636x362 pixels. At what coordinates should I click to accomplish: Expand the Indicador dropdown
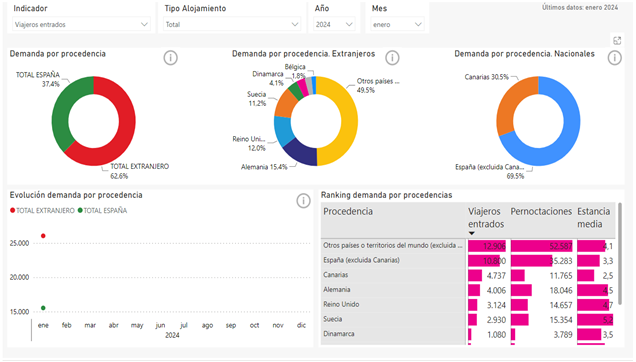[x=81, y=24]
